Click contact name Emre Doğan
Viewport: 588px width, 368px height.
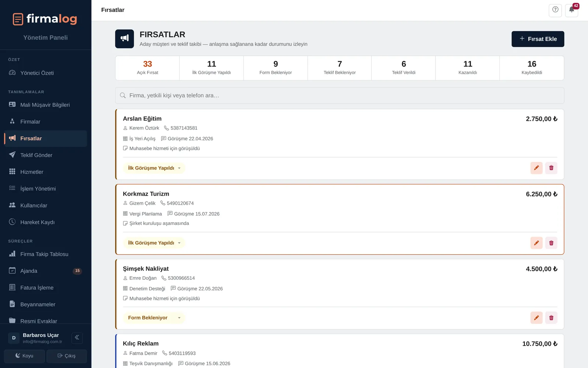tap(143, 278)
